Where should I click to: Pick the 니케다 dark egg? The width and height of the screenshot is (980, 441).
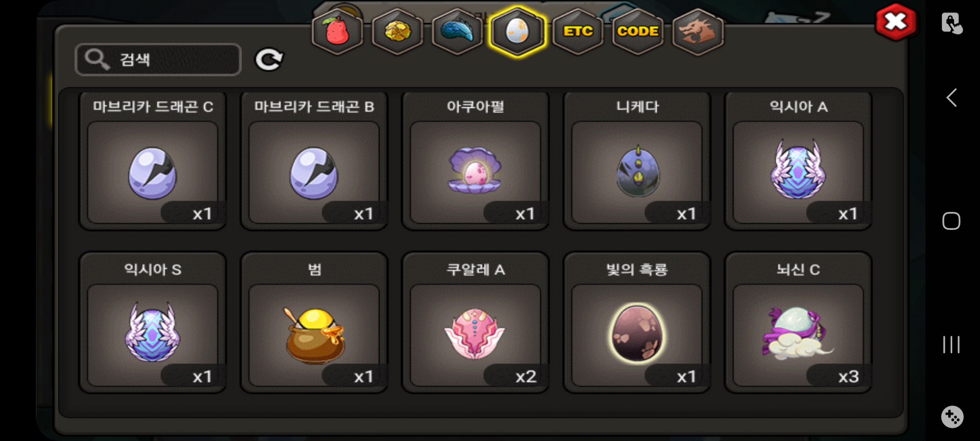point(637,161)
